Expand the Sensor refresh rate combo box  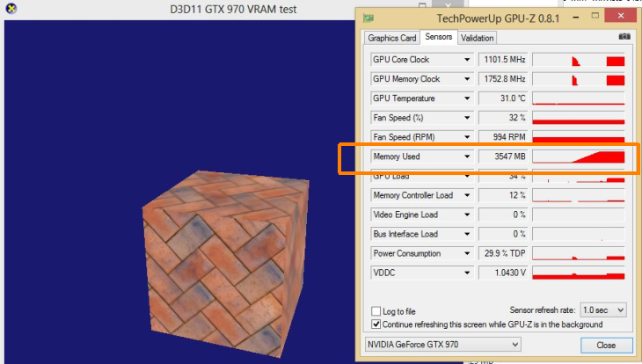(603, 310)
